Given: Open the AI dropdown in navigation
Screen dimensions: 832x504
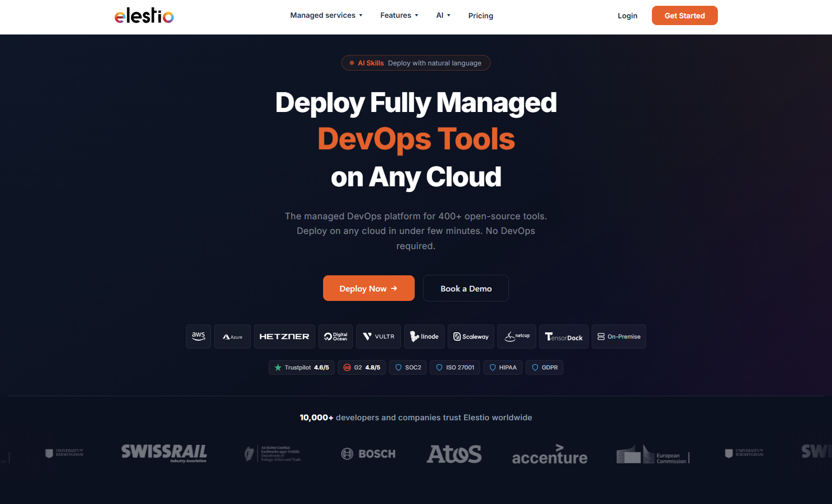Looking at the screenshot, I should pos(443,15).
